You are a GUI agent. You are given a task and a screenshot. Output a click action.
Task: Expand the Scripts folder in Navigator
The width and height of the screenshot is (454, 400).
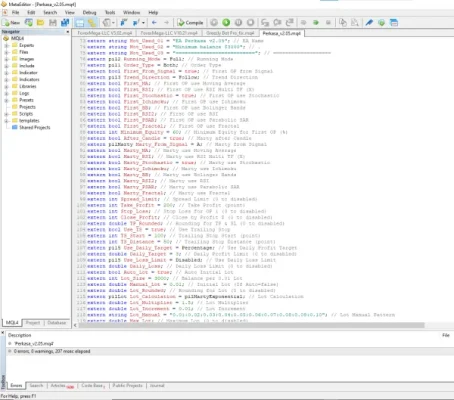click(x=6, y=114)
